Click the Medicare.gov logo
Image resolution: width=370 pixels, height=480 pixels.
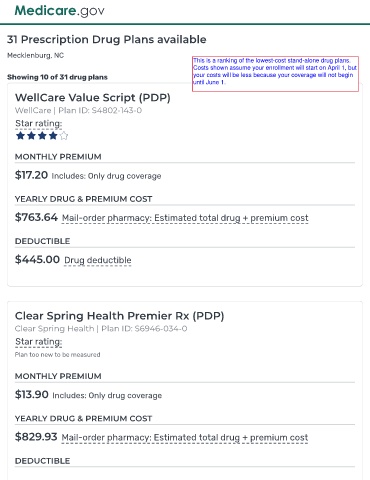59,11
